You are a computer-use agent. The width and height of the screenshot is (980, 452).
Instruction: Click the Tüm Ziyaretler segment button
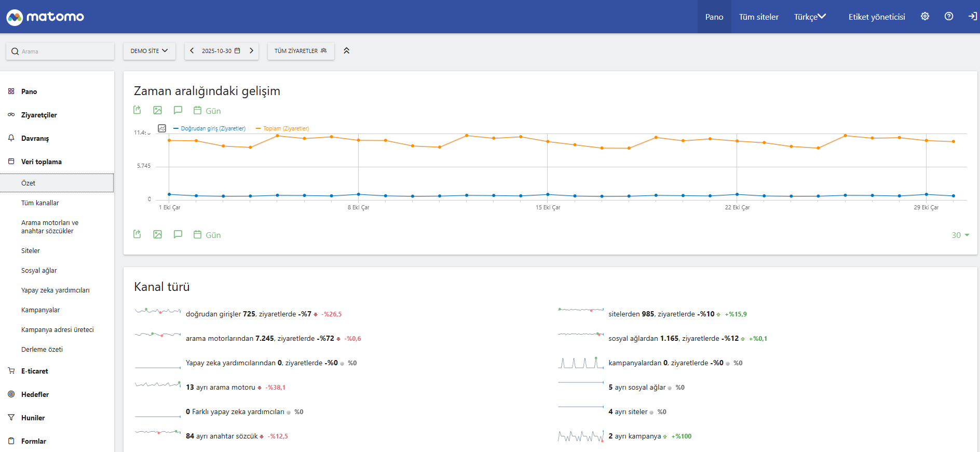[x=301, y=51]
